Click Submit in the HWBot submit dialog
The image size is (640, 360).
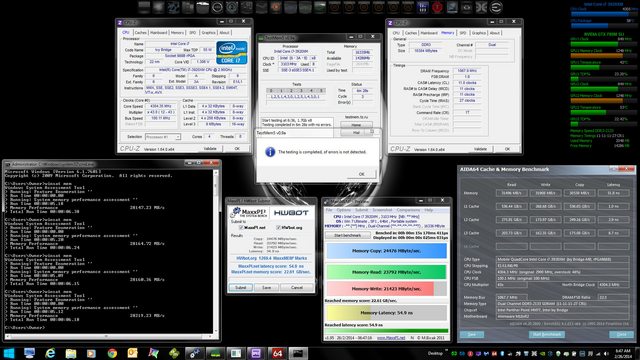[x=240, y=288]
